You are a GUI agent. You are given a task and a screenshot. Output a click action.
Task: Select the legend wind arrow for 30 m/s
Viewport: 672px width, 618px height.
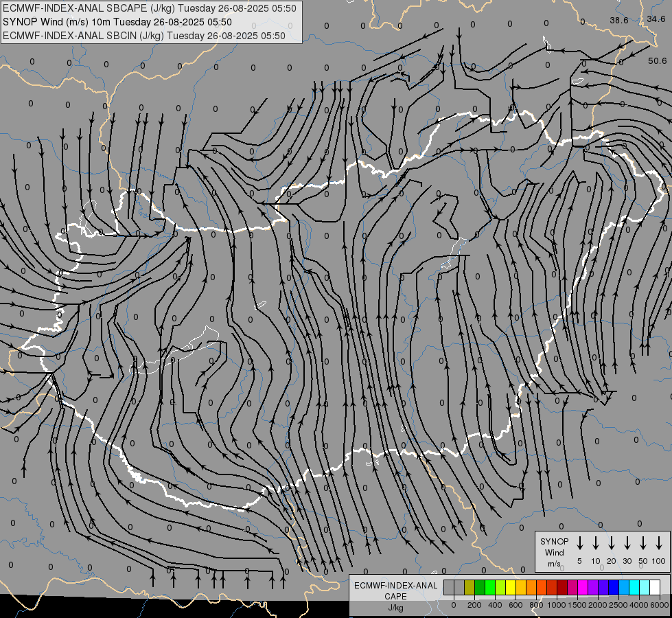coord(627,542)
